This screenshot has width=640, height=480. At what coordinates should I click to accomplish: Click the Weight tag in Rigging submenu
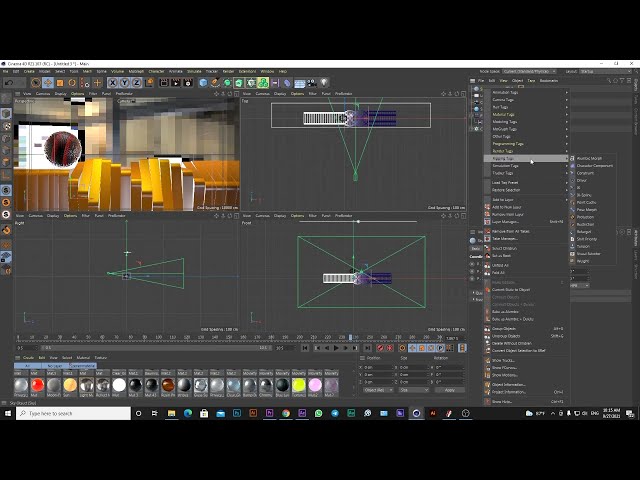(x=583, y=261)
